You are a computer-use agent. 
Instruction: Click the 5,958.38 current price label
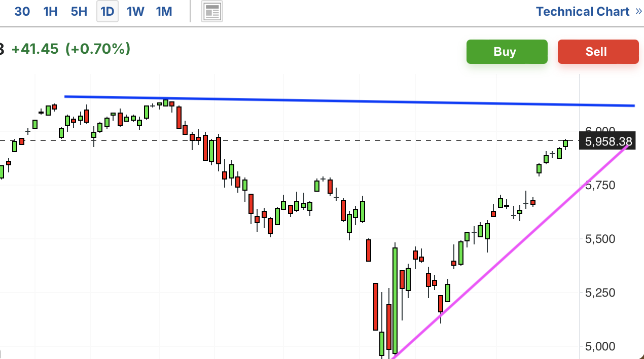coord(607,141)
